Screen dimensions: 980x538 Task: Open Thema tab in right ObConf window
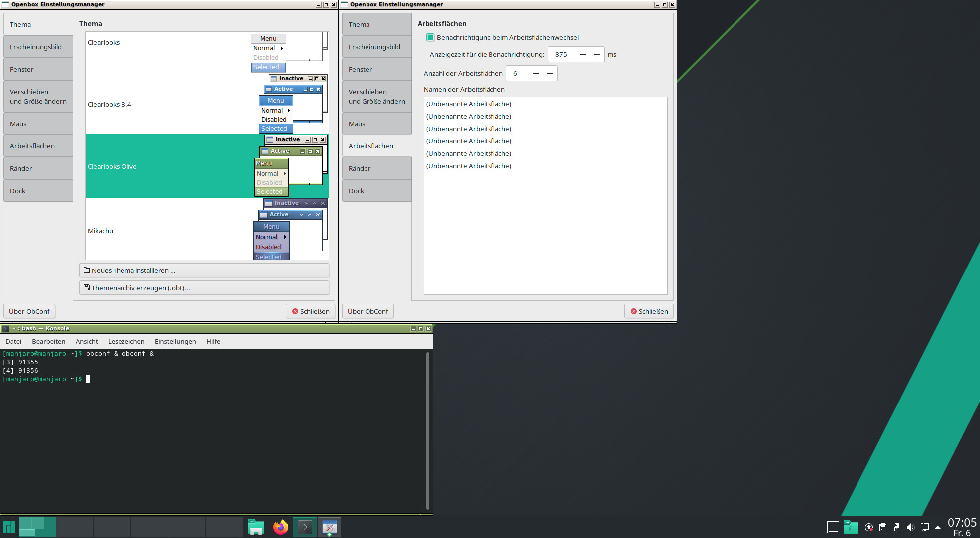click(x=377, y=24)
